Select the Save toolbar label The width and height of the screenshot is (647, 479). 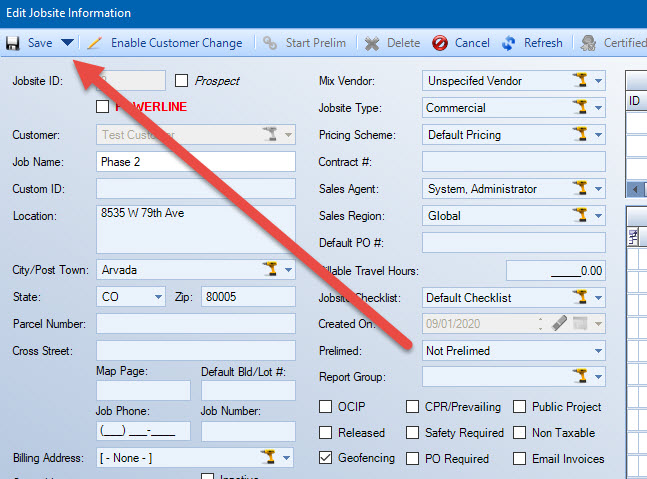(40, 43)
